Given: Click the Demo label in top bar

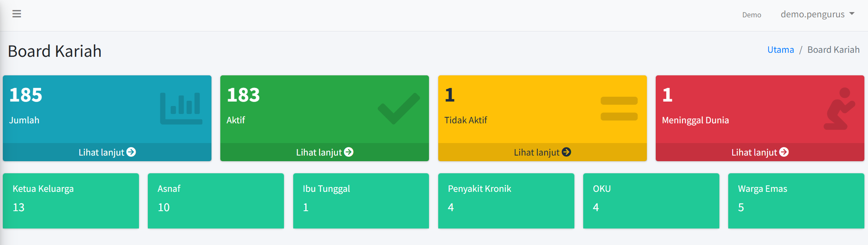Looking at the screenshot, I should (x=752, y=15).
